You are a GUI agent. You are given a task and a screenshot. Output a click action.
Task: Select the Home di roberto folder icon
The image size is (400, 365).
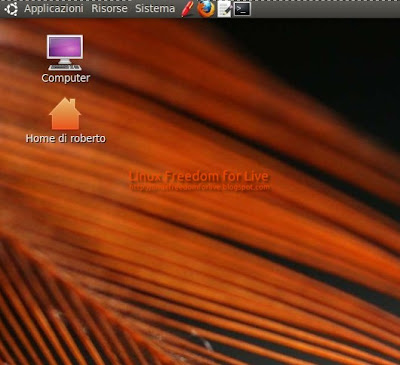(x=65, y=114)
